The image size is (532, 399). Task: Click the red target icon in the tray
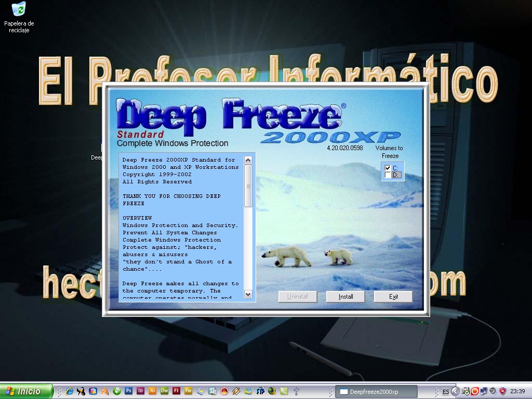475,391
